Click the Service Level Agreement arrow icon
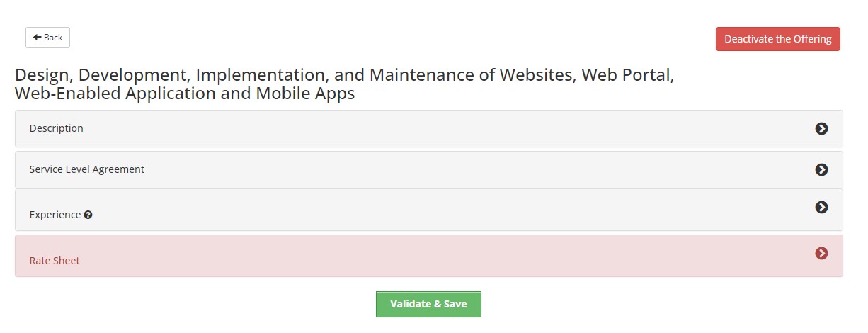The width and height of the screenshot is (868, 333). pos(821,169)
